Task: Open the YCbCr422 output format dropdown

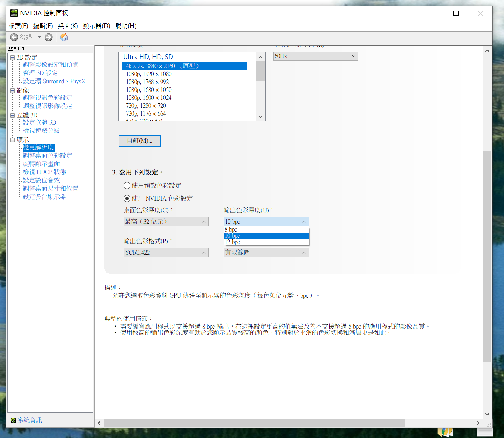Action: point(166,253)
